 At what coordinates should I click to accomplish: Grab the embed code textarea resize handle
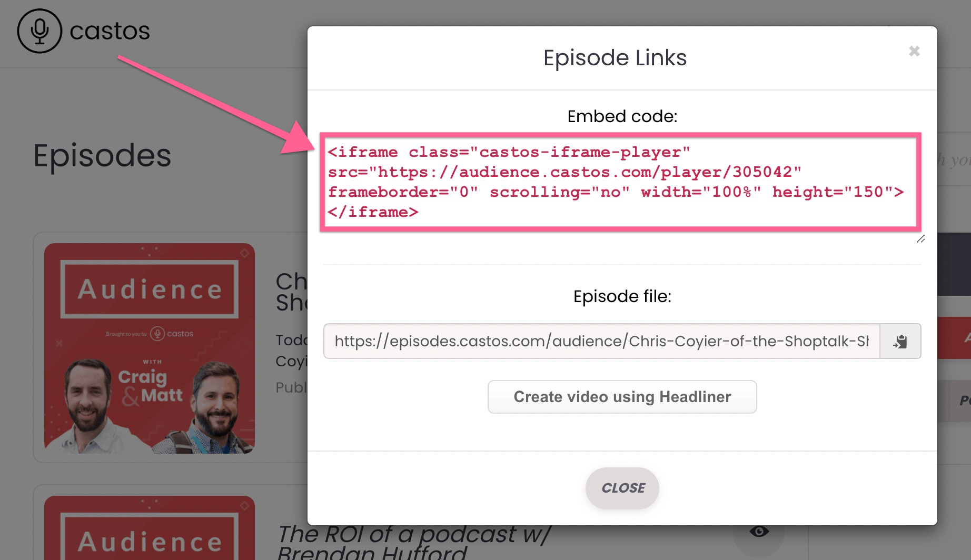(x=920, y=239)
